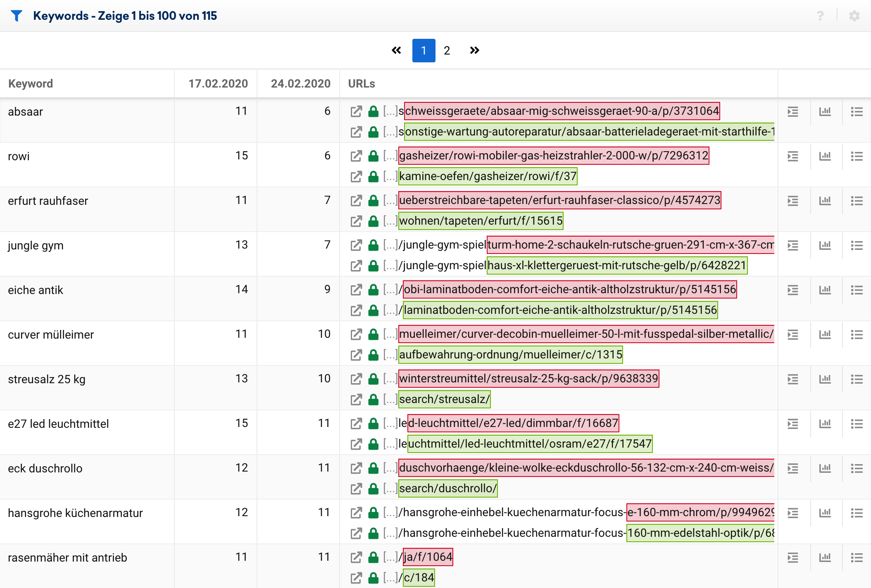Open the help question mark icon
Screen dimensions: 871x588
pos(820,16)
